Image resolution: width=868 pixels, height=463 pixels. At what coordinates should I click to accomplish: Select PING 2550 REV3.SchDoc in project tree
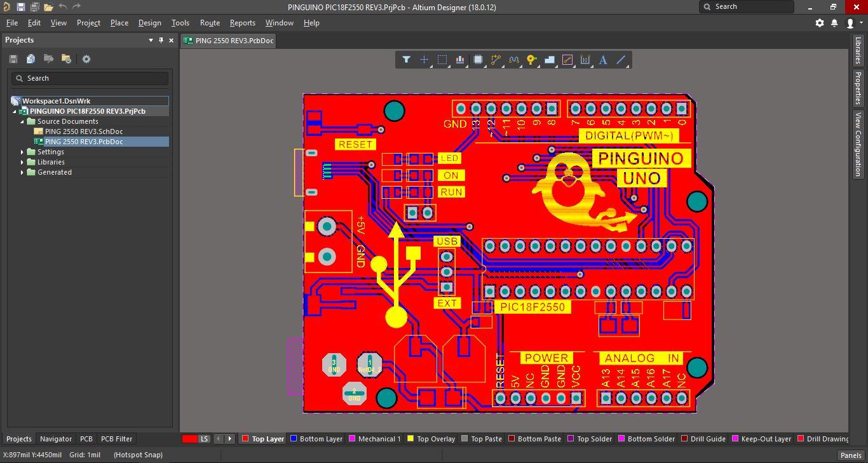pos(83,131)
